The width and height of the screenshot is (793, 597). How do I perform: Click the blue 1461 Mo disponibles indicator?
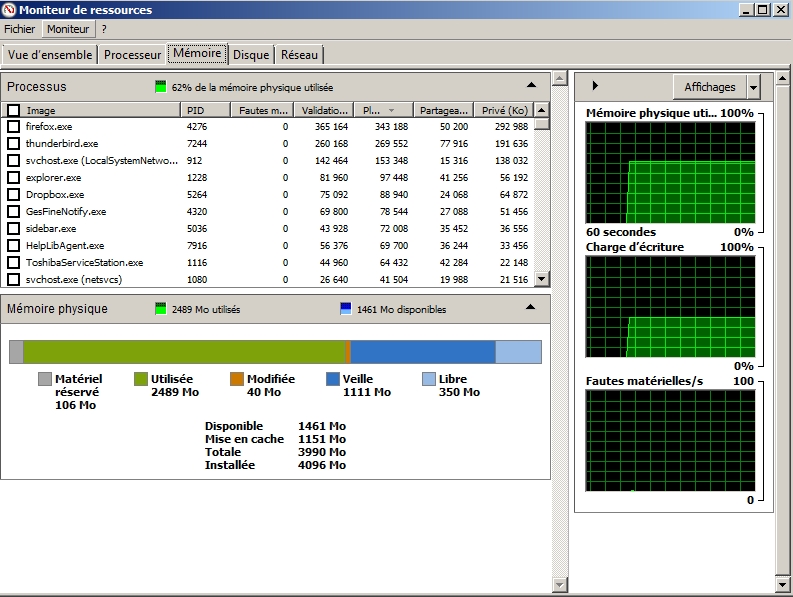click(345, 309)
